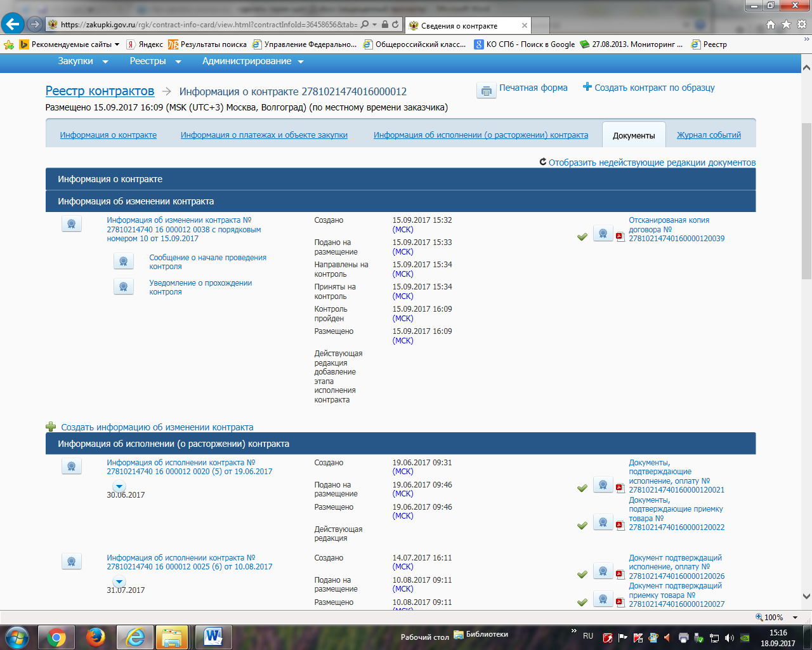Image resolution: width=812 pixels, height=650 pixels.
Task: Open link Информация об изменении контракта № 0038
Action: (x=184, y=230)
